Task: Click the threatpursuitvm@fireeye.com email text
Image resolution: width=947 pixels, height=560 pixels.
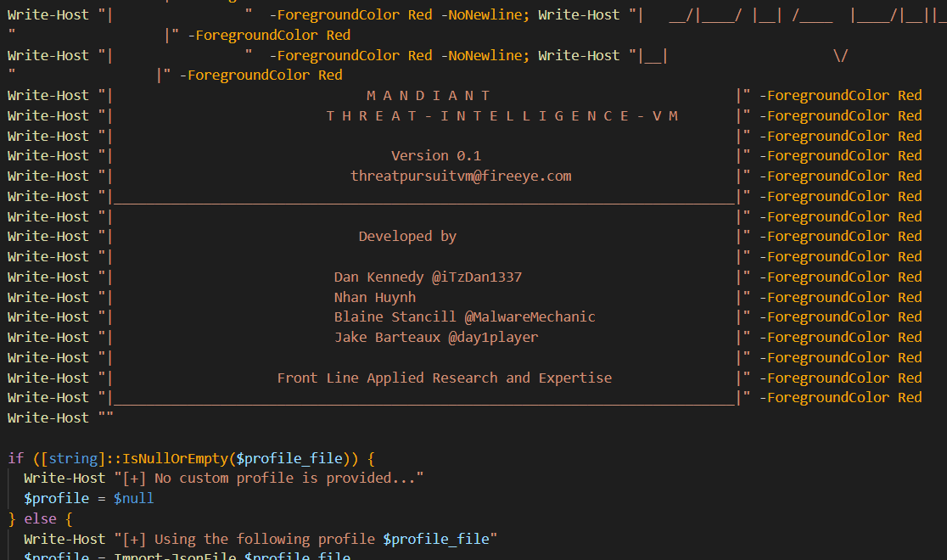Action: click(x=461, y=176)
